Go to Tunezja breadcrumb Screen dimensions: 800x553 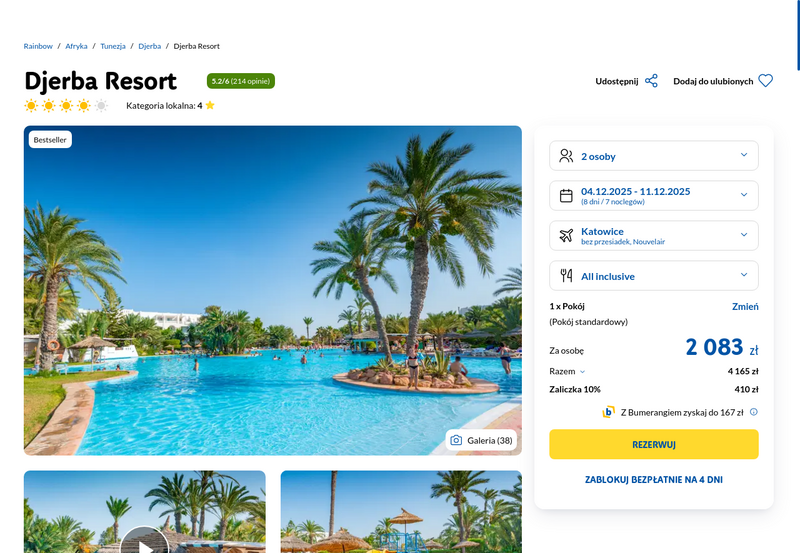point(113,46)
